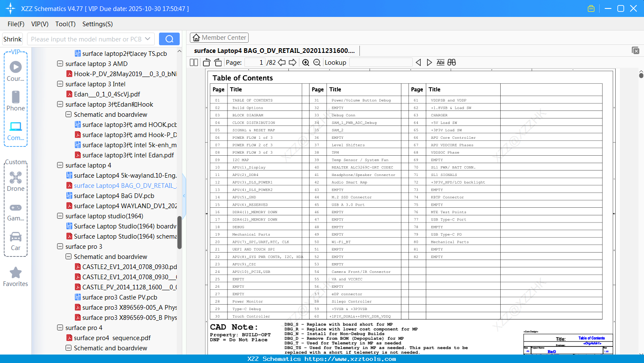Open the Drone sidebar category
This screenshot has height=363, width=644.
point(16,181)
